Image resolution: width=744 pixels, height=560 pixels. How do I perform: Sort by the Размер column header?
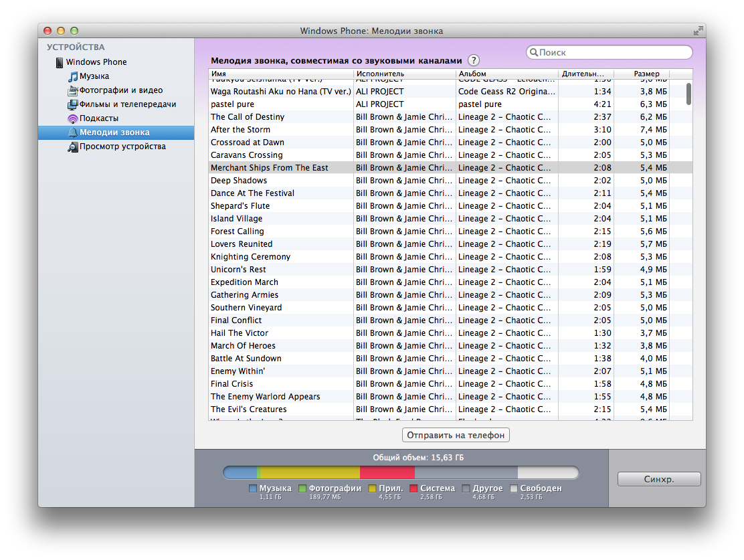tap(642, 74)
